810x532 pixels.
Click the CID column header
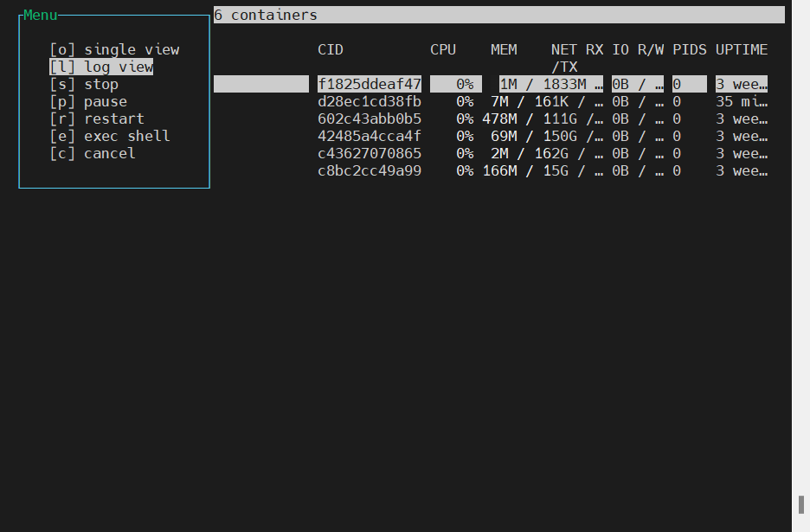pos(331,50)
